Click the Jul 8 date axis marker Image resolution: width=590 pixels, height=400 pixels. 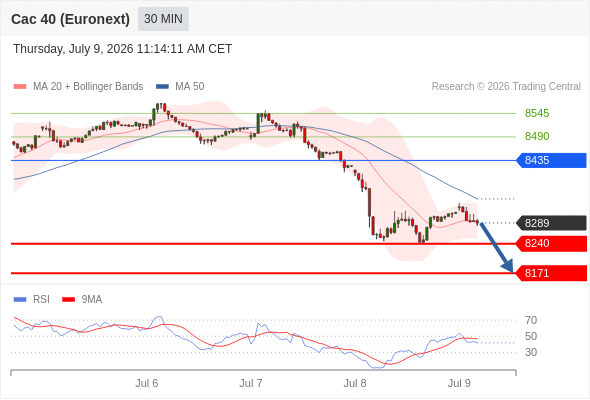355,383
